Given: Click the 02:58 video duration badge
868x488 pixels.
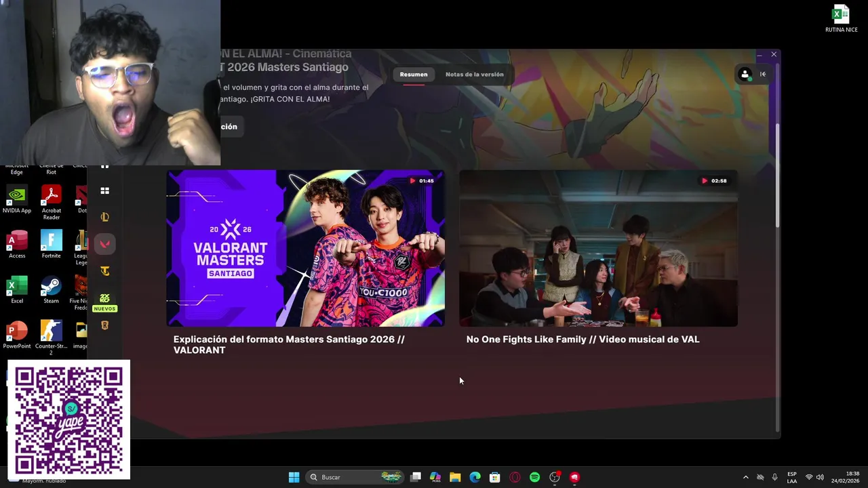Looking at the screenshot, I should pyautogui.click(x=714, y=181).
